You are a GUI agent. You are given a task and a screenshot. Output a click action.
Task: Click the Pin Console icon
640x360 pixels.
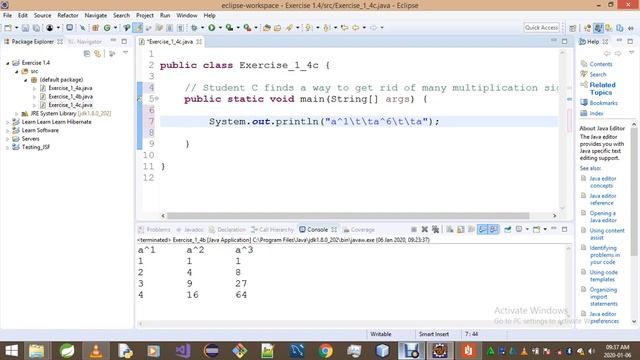point(507,229)
